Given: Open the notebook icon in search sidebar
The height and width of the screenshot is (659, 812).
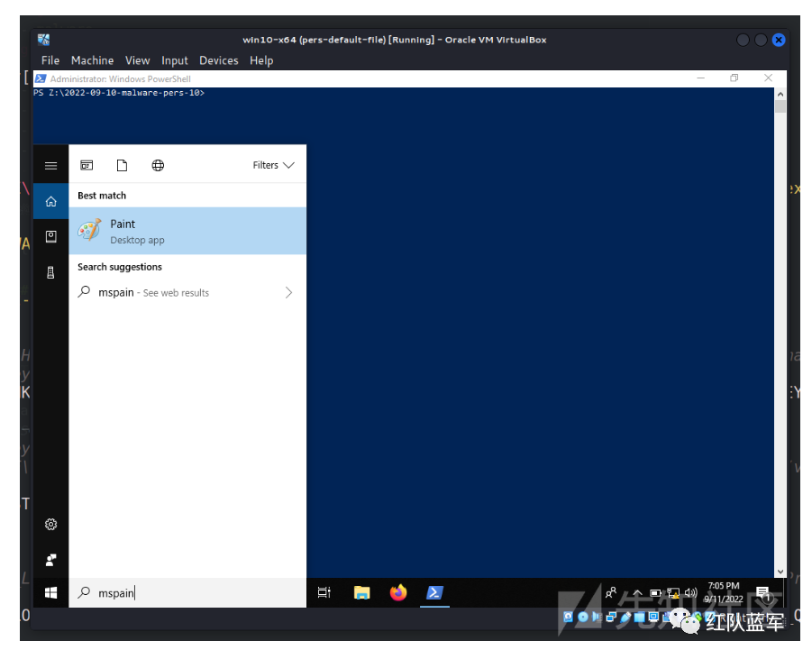Looking at the screenshot, I should pos(50,237).
